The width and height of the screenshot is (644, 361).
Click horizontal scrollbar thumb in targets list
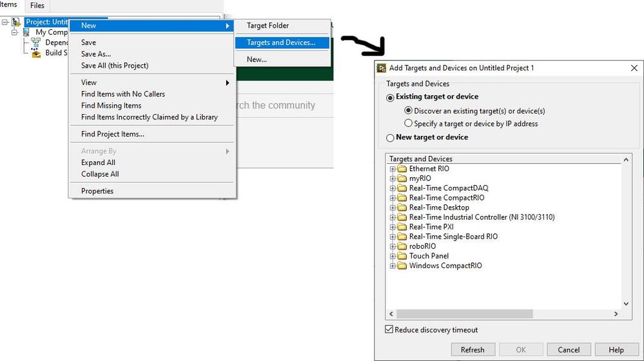[465, 314]
